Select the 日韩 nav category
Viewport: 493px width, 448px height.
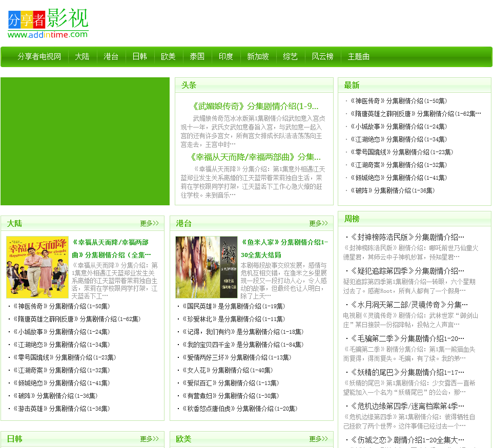coord(139,56)
